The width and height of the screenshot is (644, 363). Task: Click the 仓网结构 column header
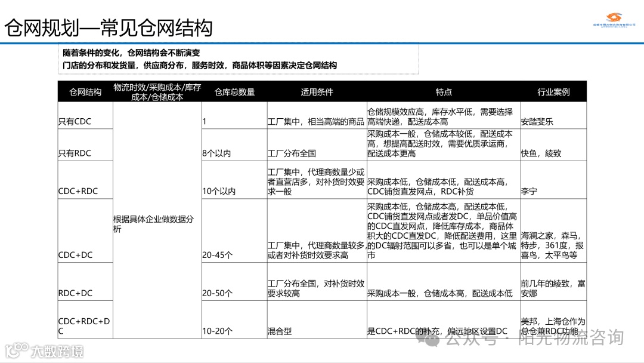coord(85,92)
